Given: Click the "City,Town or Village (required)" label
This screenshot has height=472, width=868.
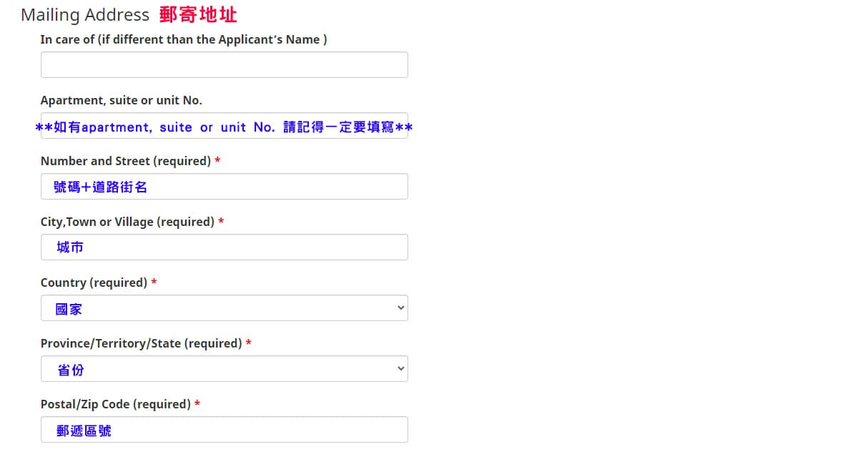Looking at the screenshot, I should tap(127, 222).
